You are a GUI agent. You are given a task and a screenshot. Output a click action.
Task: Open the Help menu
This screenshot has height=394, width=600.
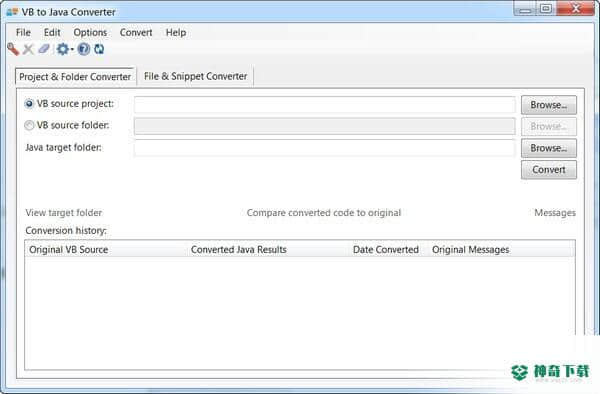click(176, 33)
